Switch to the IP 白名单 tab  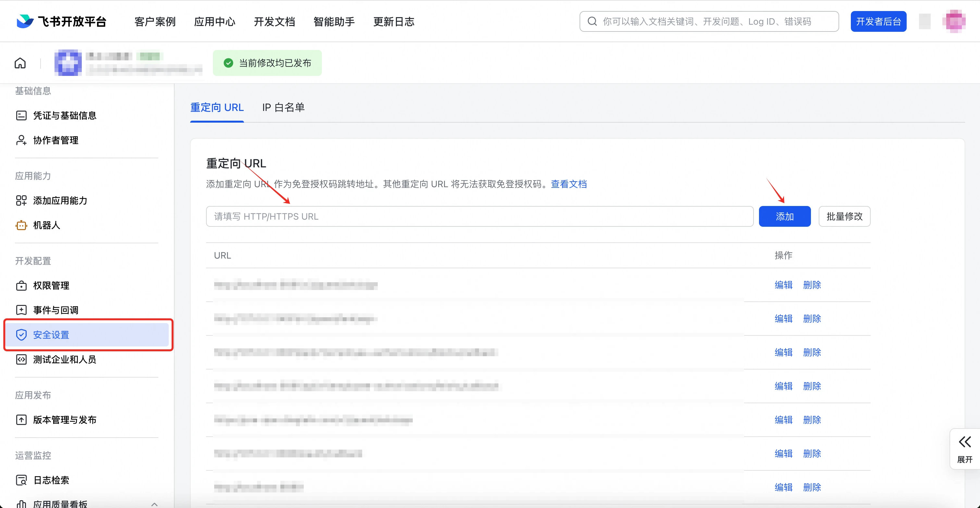283,108
